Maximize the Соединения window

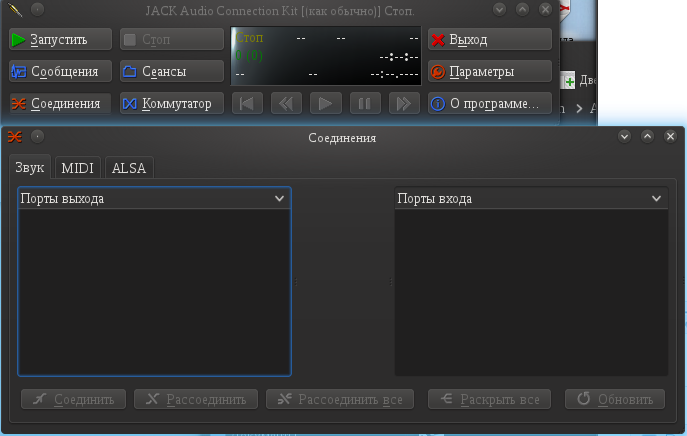[x=648, y=137]
